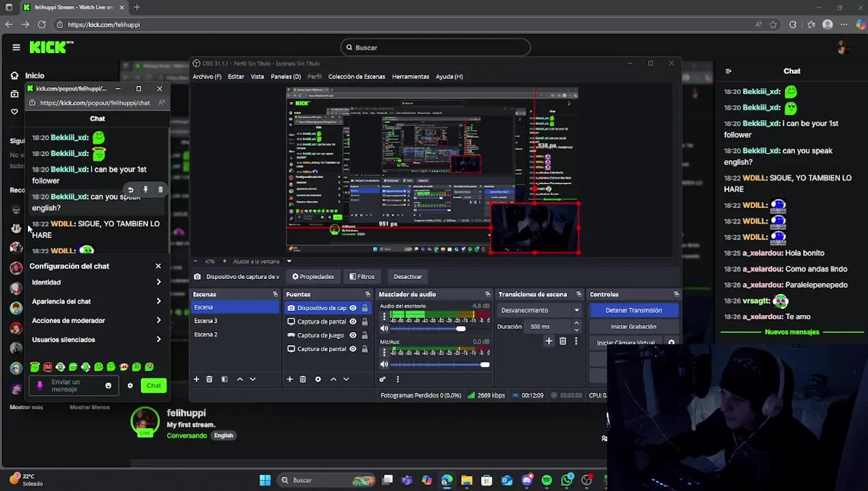
Task: Click Desactivar source button
Action: (407, 277)
